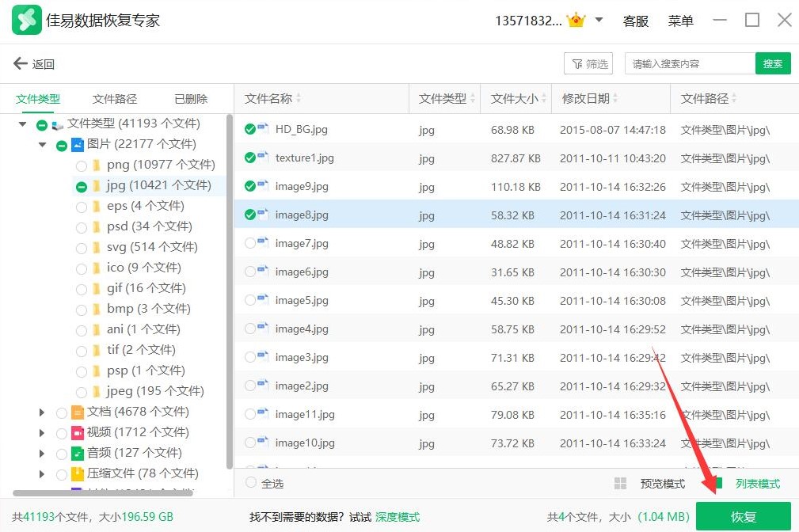Expand the 文档 tree node arrow
The height and width of the screenshot is (532, 799).
tap(43, 412)
